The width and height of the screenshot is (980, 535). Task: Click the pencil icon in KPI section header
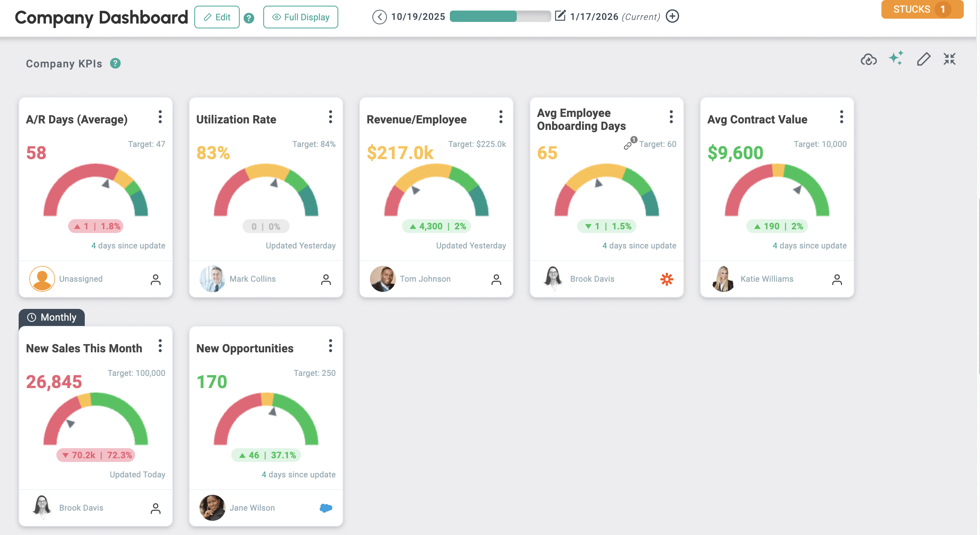click(x=924, y=59)
